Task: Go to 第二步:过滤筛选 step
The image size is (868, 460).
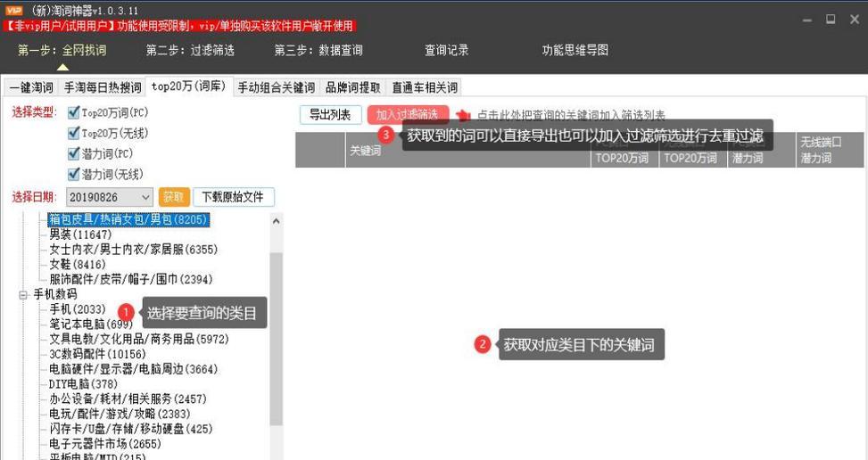Action: [x=190, y=50]
